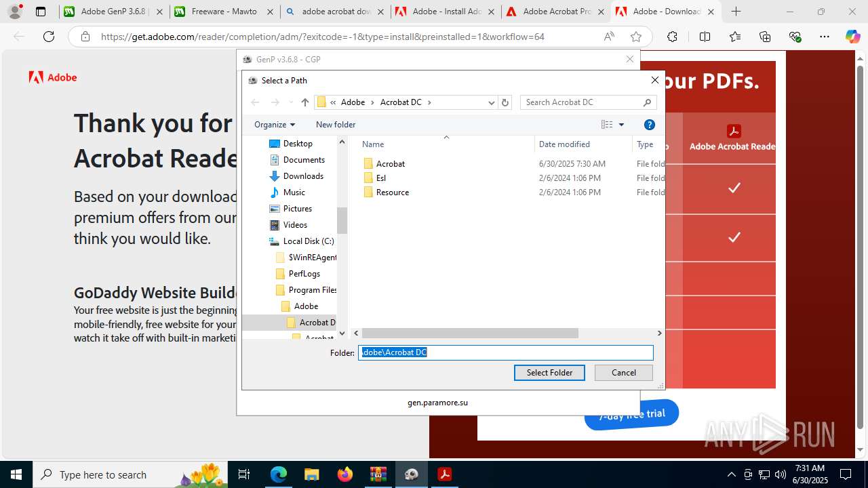Select Downloads in navigation tree
The width and height of the screenshot is (868, 488).
(302, 176)
